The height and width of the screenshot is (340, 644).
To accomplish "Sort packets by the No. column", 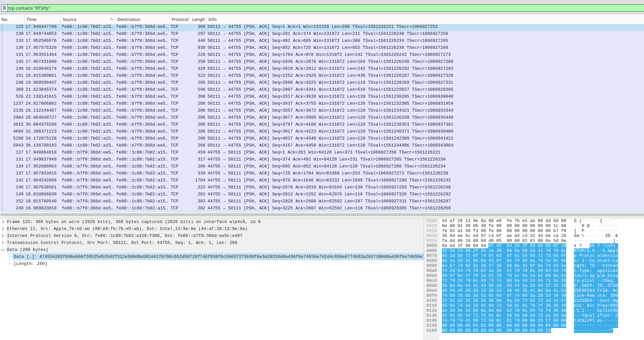I will [x=12, y=19].
